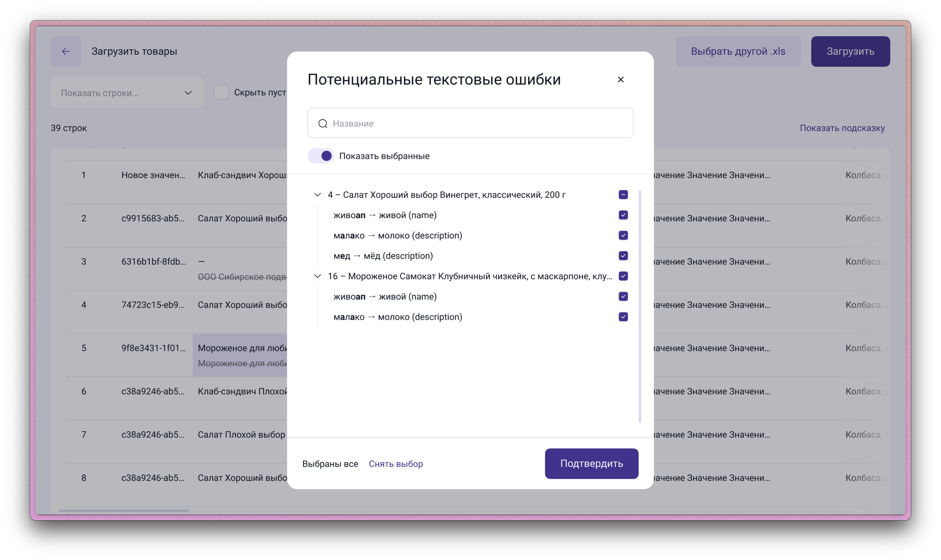Close the text errors dialog
The width and height of the screenshot is (941, 560).
click(x=621, y=80)
